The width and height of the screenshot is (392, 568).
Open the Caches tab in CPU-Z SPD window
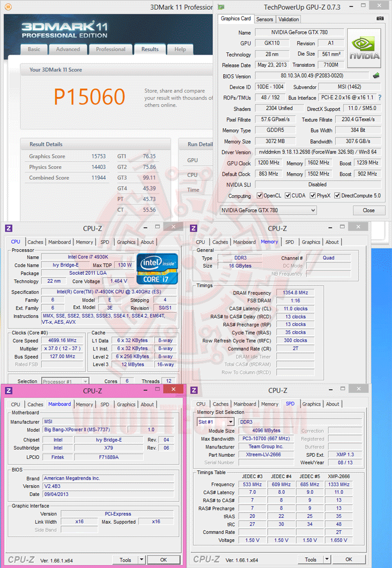tap(220, 404)
